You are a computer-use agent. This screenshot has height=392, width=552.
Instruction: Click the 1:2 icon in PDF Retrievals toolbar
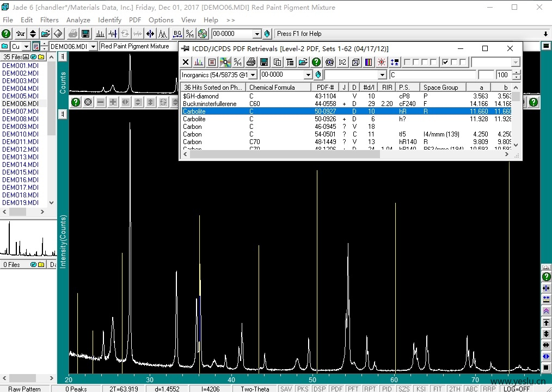(x=342, y=62)
